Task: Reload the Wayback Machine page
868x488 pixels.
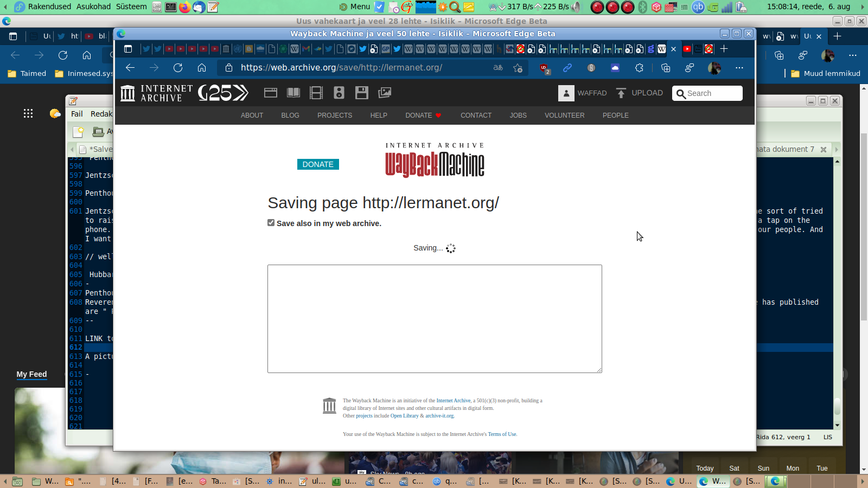Action: coord(178,68)
